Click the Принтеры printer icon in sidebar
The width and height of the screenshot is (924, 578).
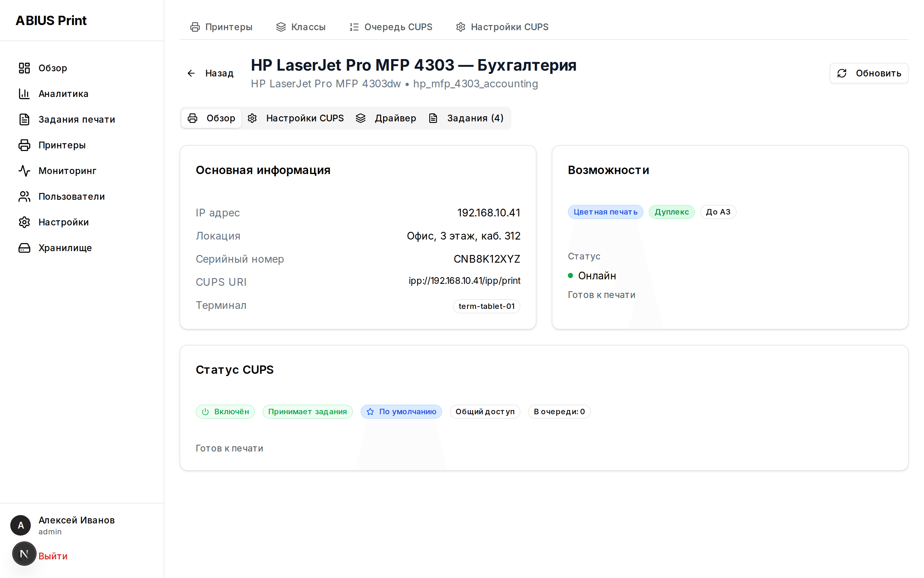coord(24,145)
